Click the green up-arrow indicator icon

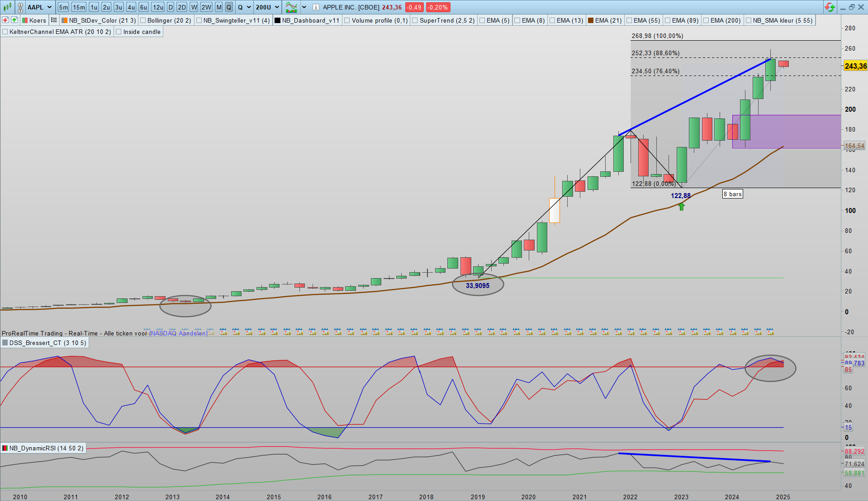point(14,20)
